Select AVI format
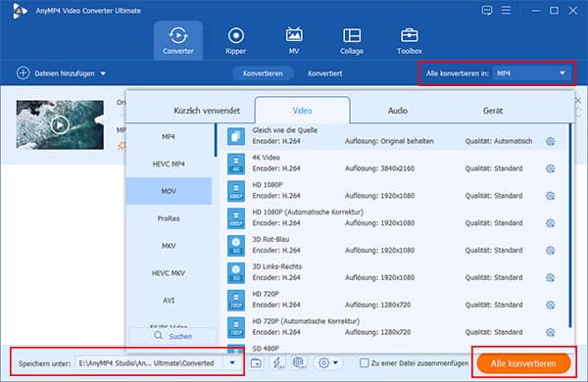Image resolution: width=588 pixels, height=382 pixels. (x=169, y=301)
